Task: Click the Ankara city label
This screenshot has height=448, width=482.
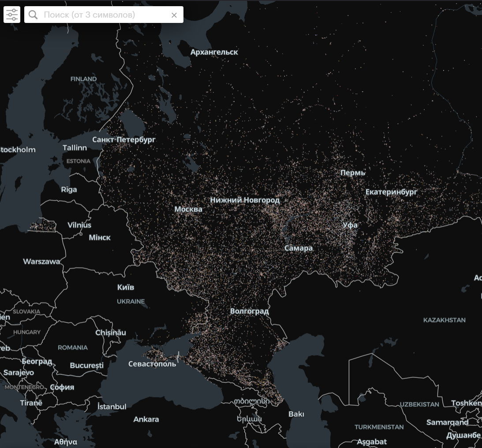Action: (146, 419)
